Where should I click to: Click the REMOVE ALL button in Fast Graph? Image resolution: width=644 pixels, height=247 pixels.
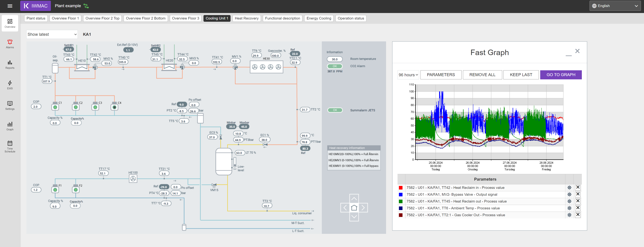tap(483, 75)
